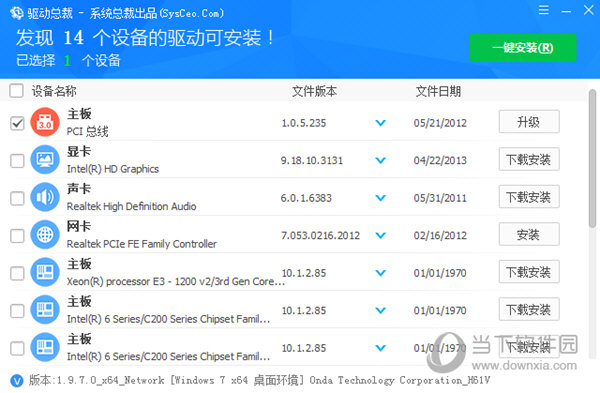This screenshot has width=600, height=393.
Task: Check the Xeon(R) processor E3 checkbox
Action: [x=17, y=273]
